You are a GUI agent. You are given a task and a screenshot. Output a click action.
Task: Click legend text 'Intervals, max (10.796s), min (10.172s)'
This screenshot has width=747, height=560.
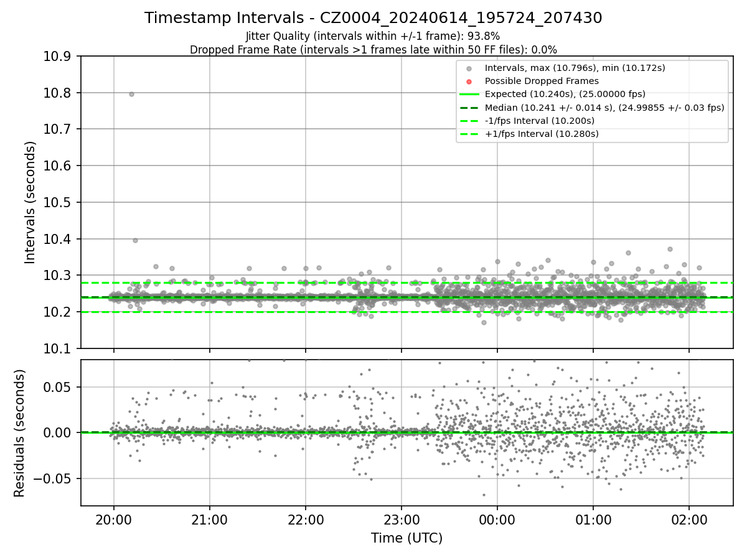(575, 68)
